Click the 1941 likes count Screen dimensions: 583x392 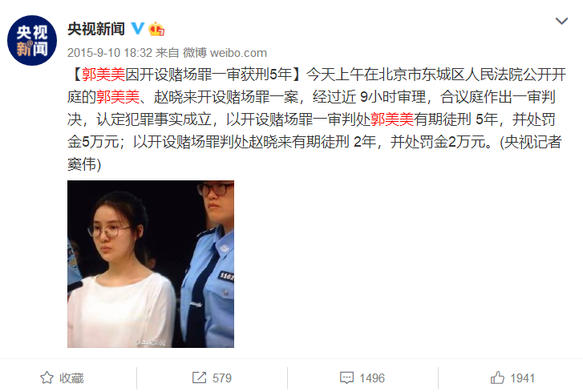pyautogui.click(x=522, y=378)
